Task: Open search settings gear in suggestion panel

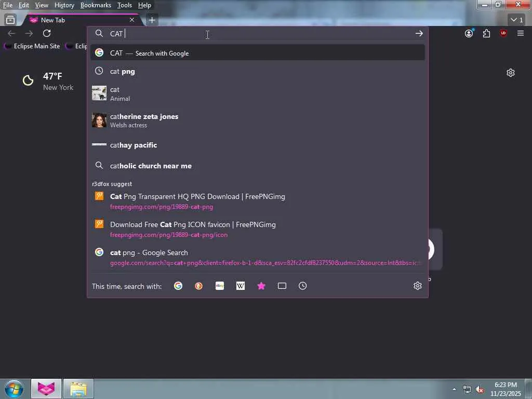Action: 418,286
